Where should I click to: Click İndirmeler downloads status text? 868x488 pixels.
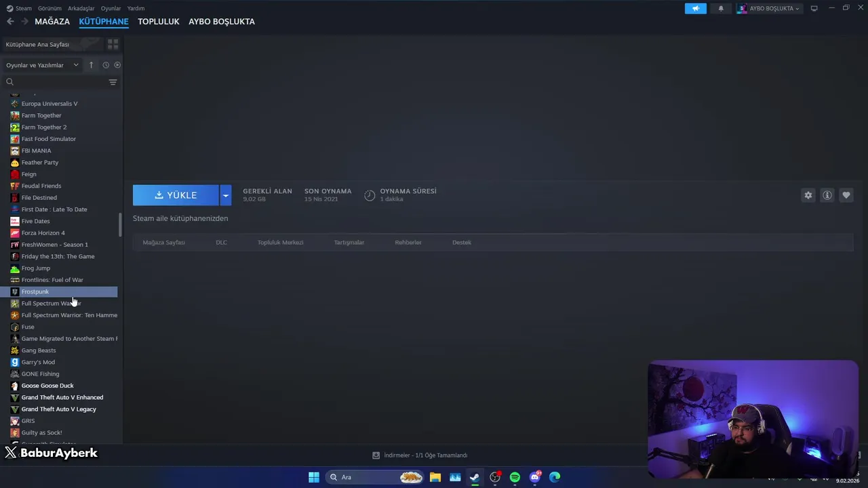pyautogui.click(x=425, y=455)
